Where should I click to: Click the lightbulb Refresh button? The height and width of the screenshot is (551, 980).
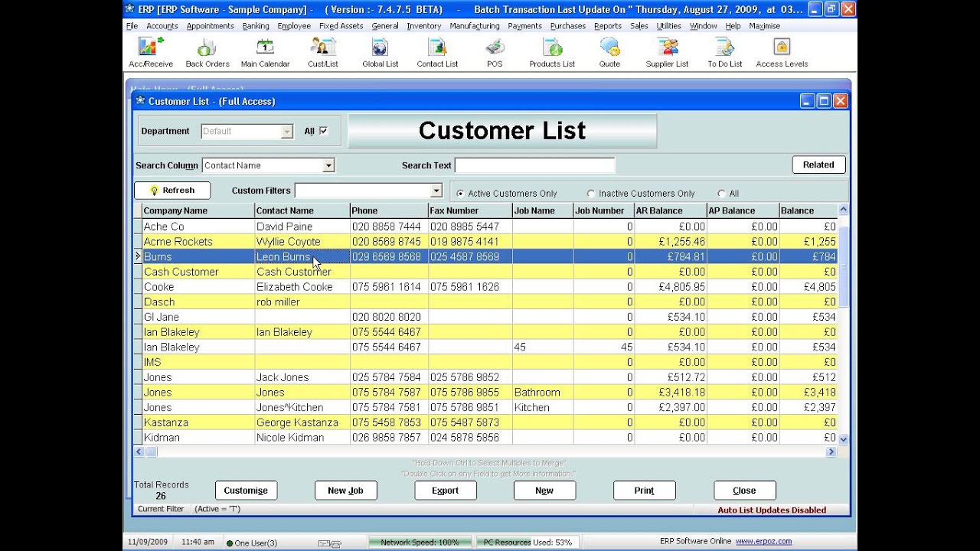tap(172, 191)
